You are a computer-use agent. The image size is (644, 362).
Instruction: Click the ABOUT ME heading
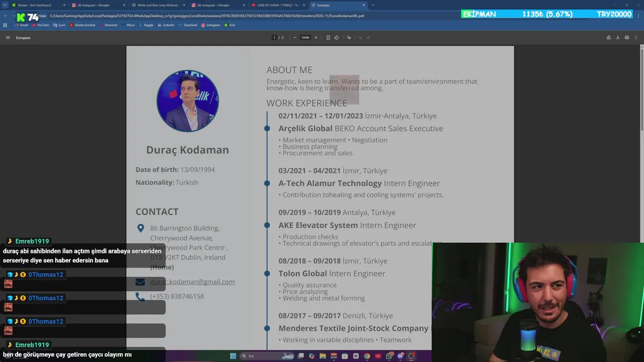coord(289,70)
